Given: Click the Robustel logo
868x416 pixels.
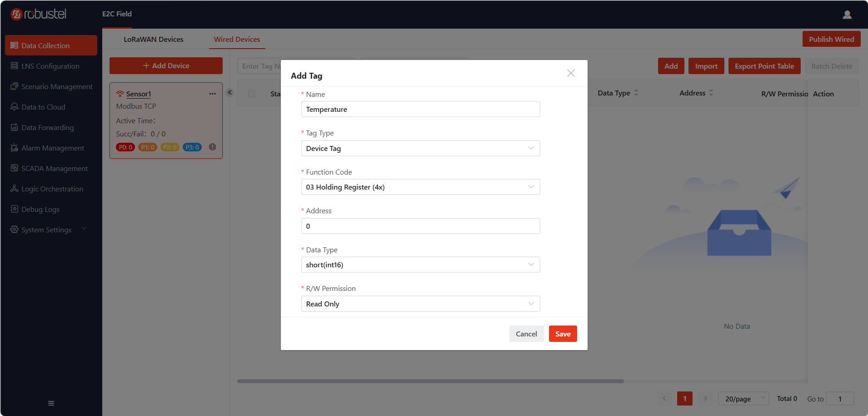Looking at the screenshot, I should [39, 14].
